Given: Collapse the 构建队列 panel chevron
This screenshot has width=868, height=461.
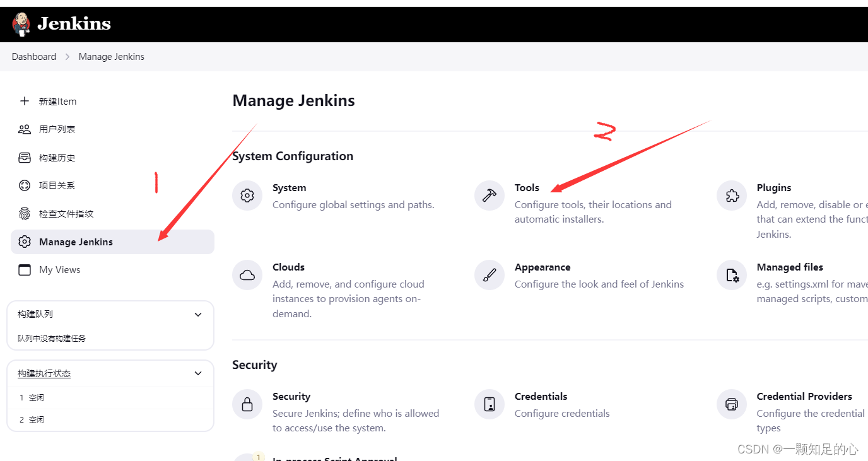Looking at the screenshot, I should [x=198, y=314].
